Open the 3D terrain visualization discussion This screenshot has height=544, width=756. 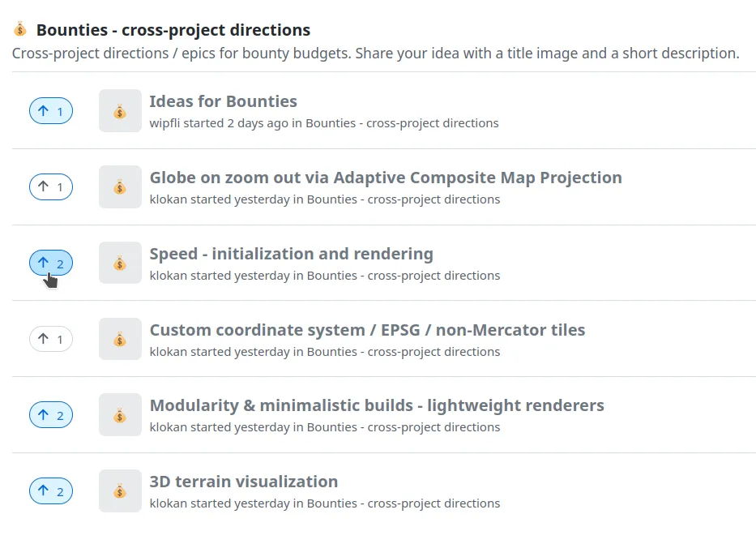pyautogui.click(x=243, y=482)
